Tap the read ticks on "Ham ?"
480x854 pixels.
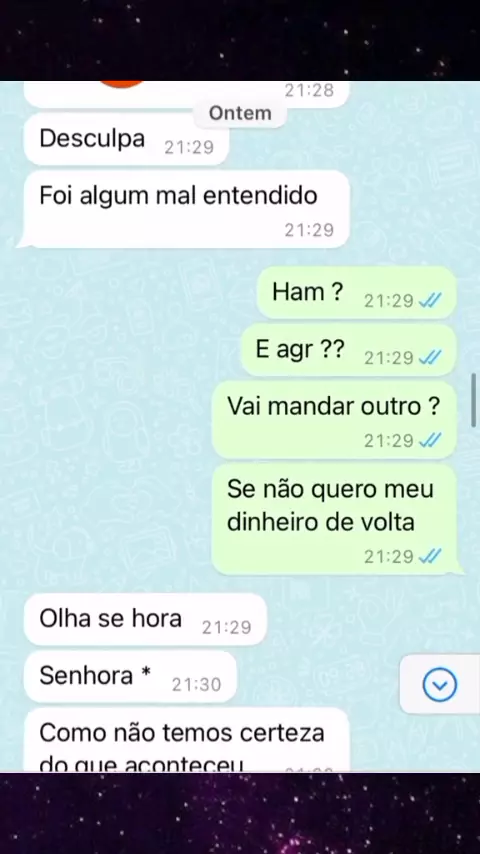[430, 300]
